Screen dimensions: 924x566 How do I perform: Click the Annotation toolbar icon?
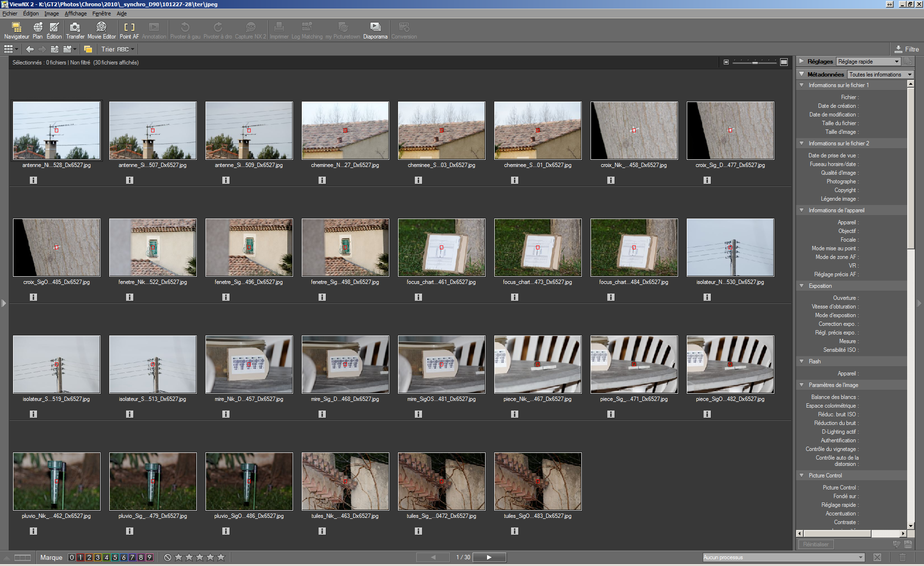154,30
